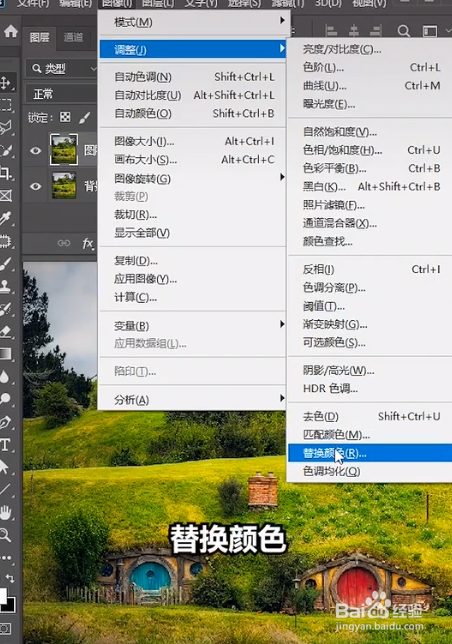The image size is (452, 644).
Task: Open the 正常 blend mode dropdown
Action: tap(62, 94)
